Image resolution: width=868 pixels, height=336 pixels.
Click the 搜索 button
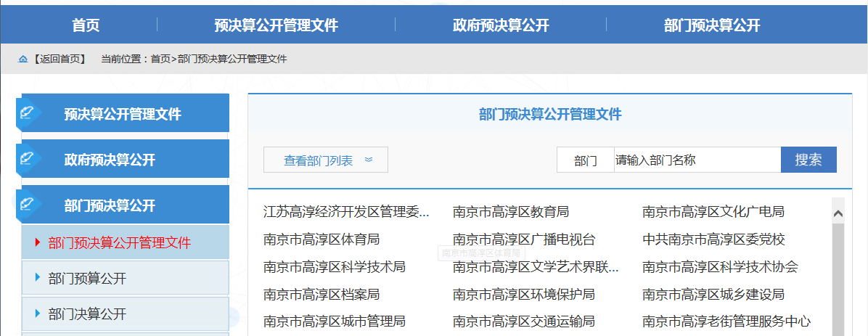coord(808,160)
